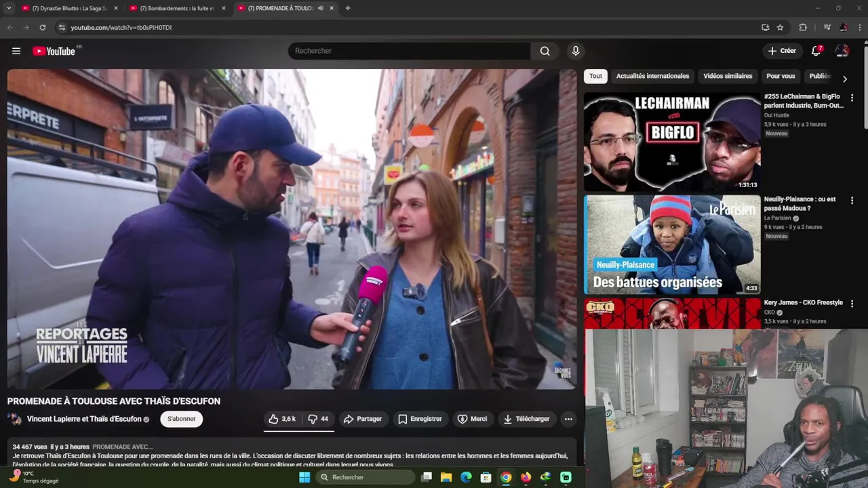
Task: Open options for the LeChairman & BigFlo video
Action: click(852, 98)
